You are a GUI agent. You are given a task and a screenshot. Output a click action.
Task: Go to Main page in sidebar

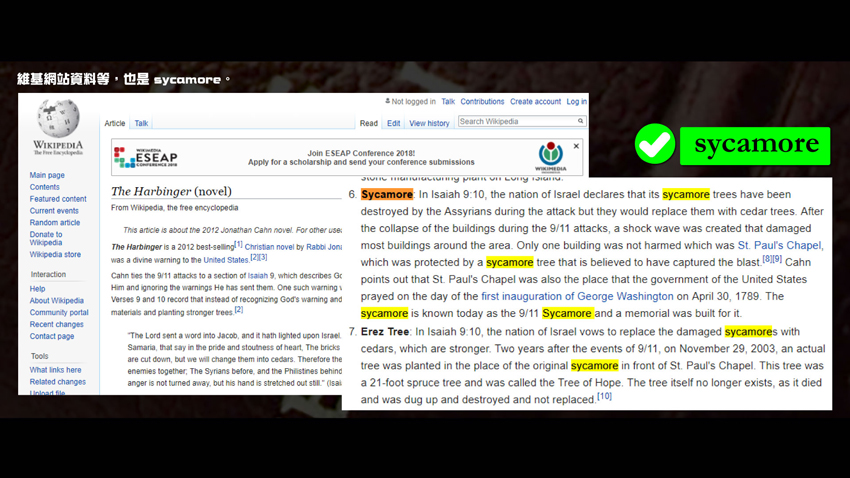click(47, 175)
